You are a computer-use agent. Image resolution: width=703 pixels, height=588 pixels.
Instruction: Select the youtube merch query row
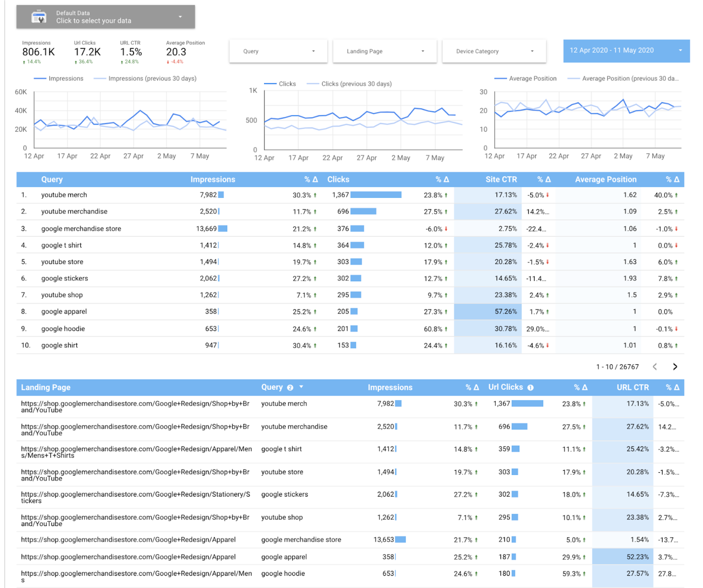[x=350, y=195]
